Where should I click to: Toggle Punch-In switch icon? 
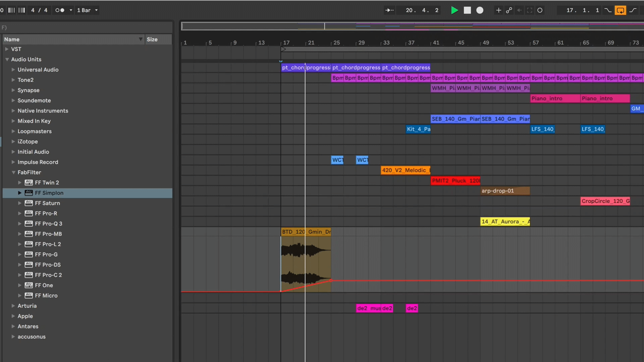click(x=608, y=10)
